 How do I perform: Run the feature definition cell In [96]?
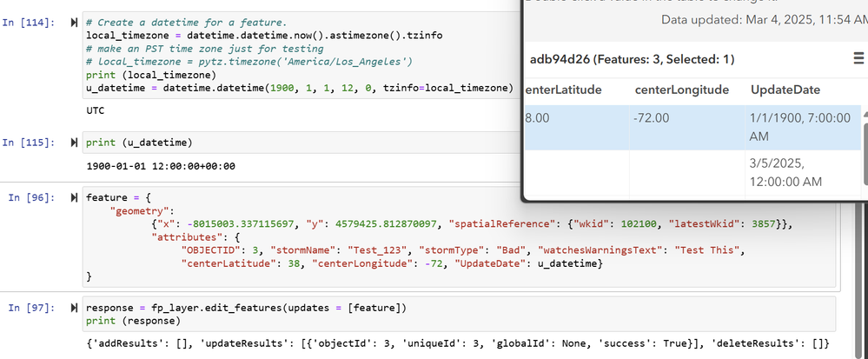pos(74,198)
